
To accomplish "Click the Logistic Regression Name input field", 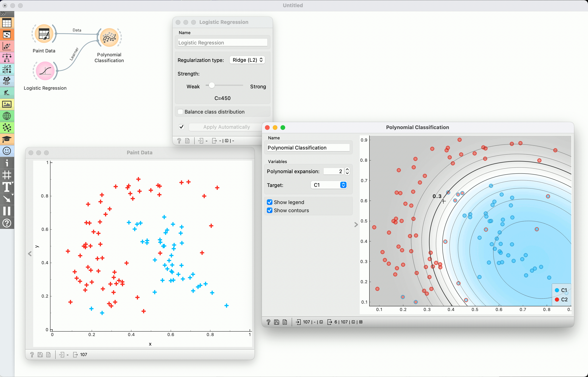I will point(222,43).
